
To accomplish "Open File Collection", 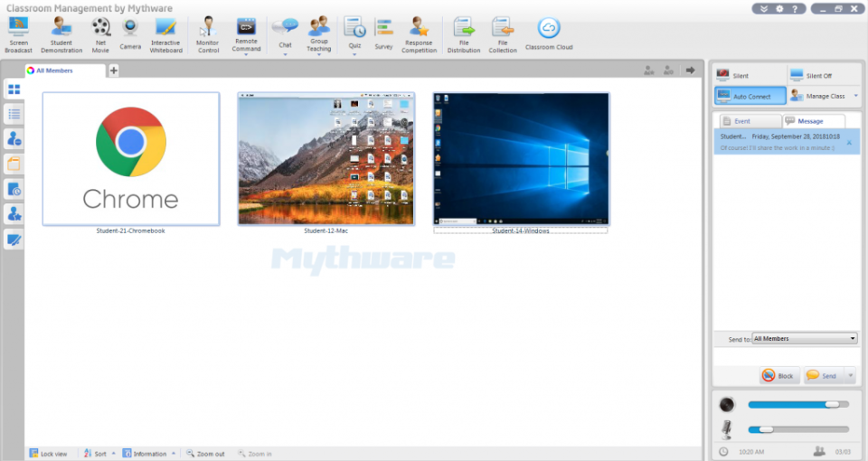I will (503, 34).
